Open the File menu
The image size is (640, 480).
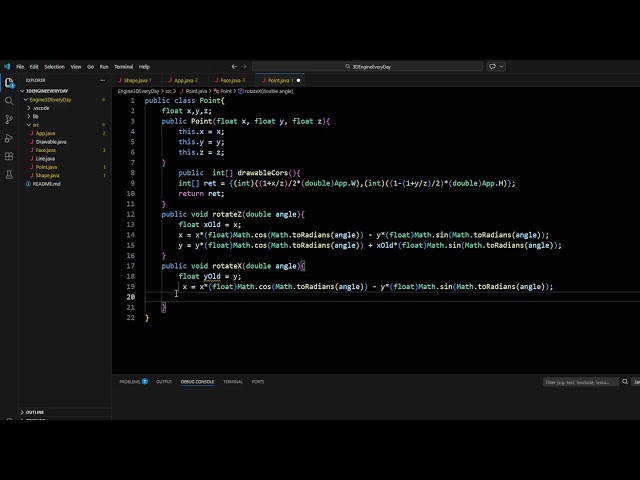click(20, 67)
